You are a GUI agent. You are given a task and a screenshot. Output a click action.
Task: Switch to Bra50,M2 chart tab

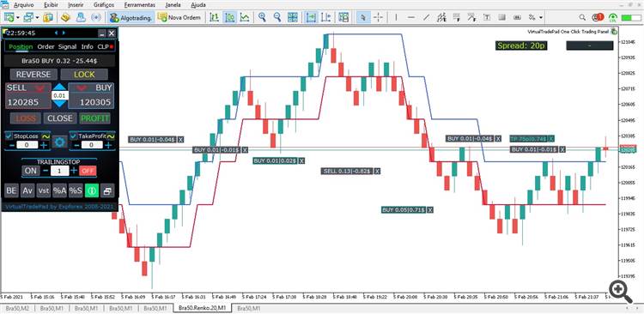click(17, 308)
